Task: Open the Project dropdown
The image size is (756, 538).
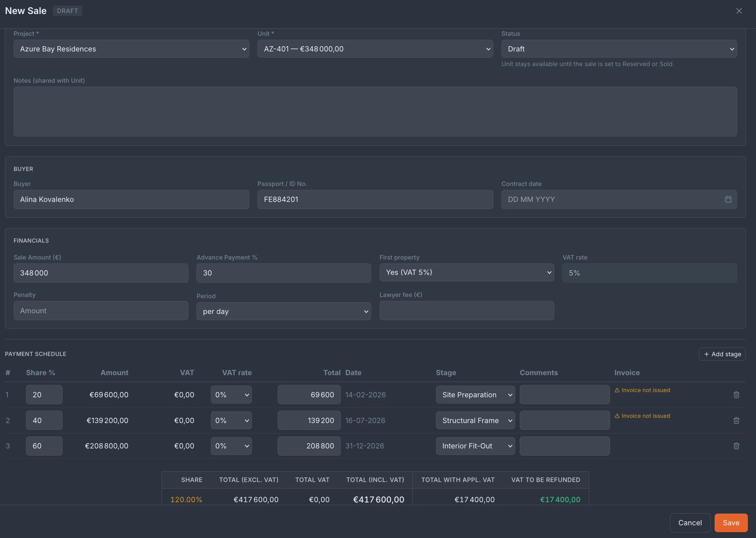Action: click(131, 49)
